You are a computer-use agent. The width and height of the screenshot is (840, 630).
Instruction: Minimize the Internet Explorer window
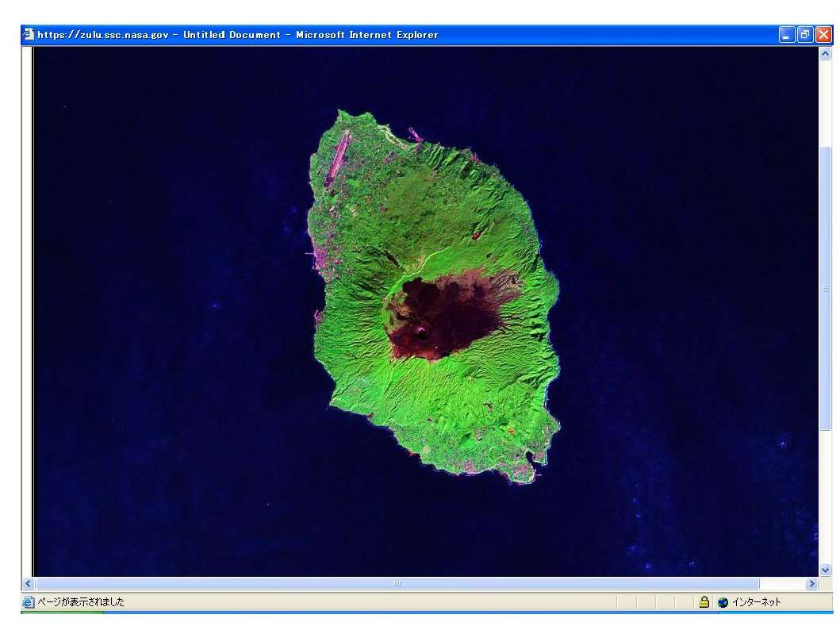click(786, 35)
